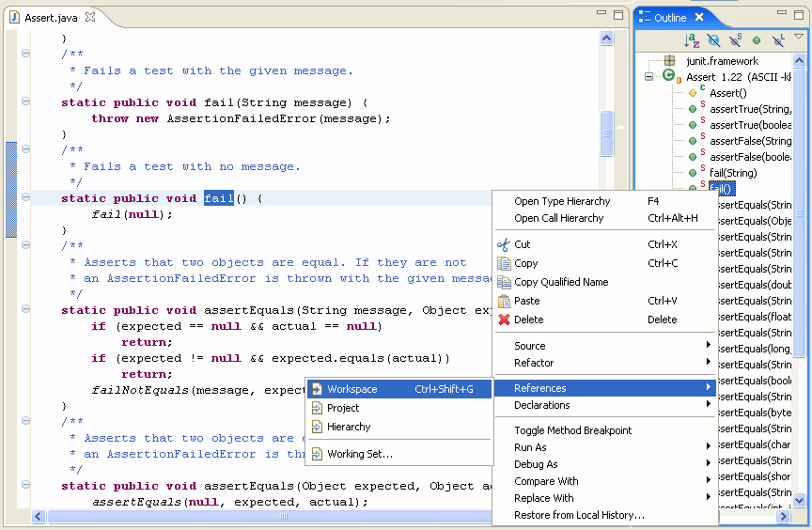The width and height of the screenshot is (812, 530).
Task: Choose Copy Qualified Name
Action: pos(561,282)
